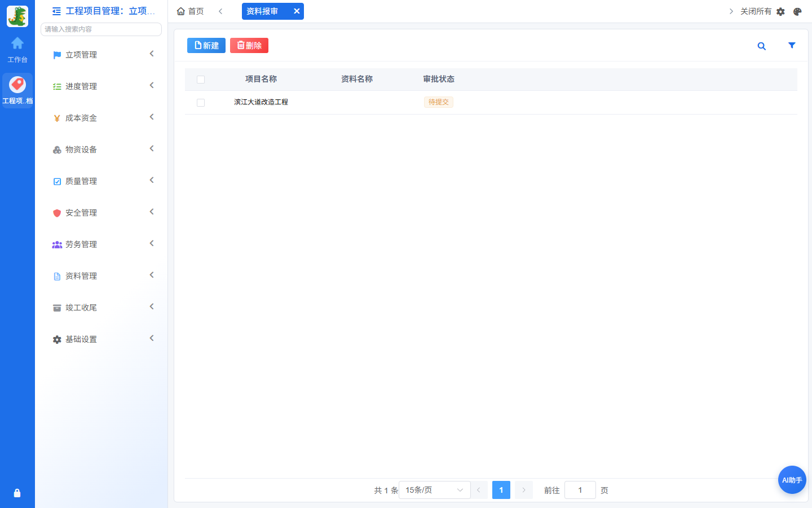Tick the select-all header checkbox

pyautogui.click(x=201, y=80)
